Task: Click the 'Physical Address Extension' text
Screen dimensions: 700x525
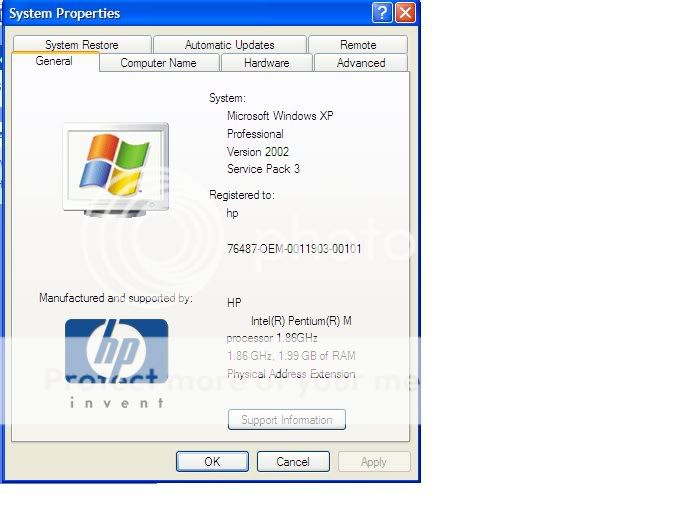Action: point(291,374)
